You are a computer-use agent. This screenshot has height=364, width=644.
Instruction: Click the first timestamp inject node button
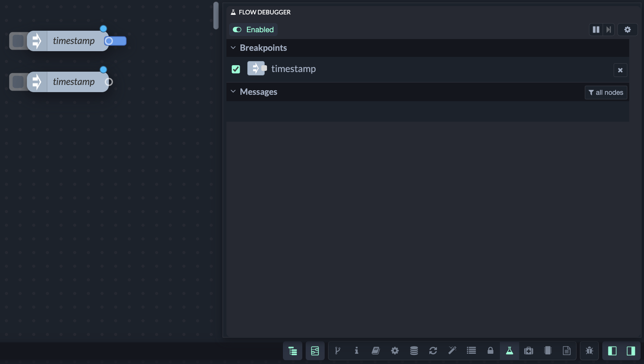click(18, 41)
